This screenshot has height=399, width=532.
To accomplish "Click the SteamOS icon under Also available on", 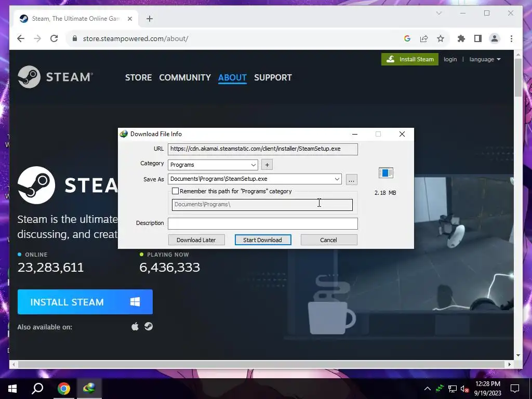I will pos(149,326).
